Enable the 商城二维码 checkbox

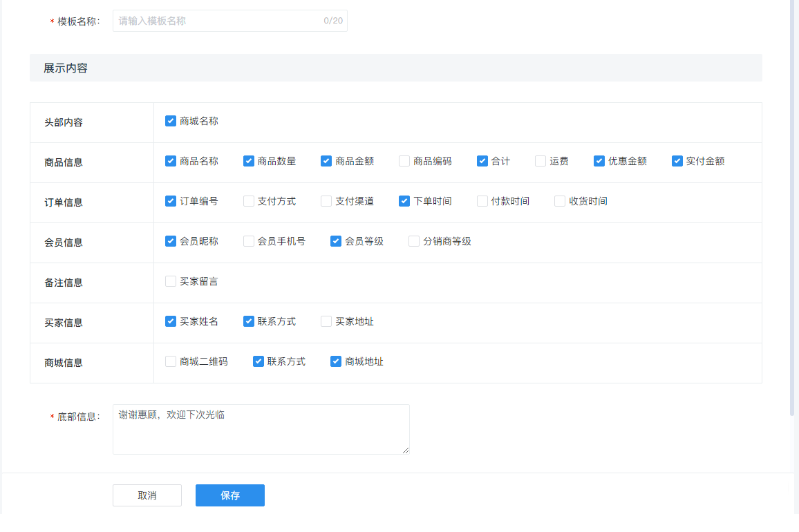coord(171,361)
